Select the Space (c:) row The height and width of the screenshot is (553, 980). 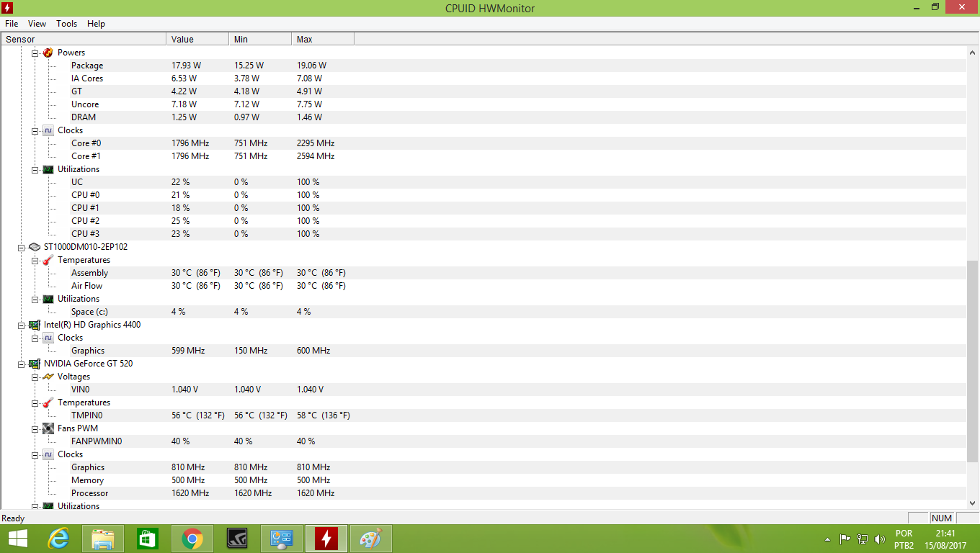483,312
